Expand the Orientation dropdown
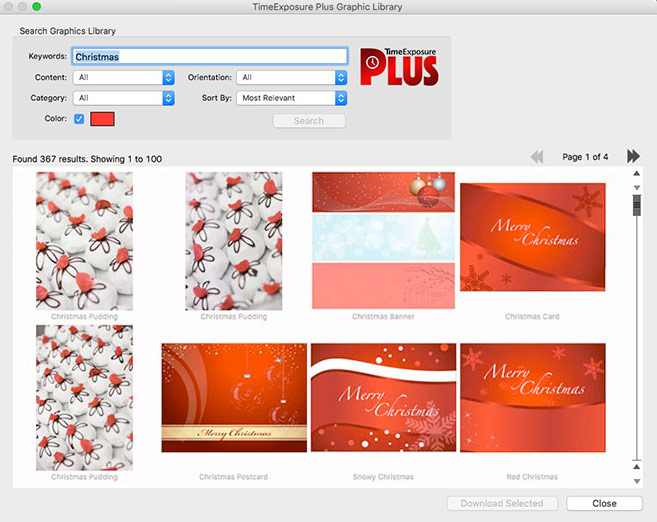Viewport: 657px width, 522px height. click(292, 77)
